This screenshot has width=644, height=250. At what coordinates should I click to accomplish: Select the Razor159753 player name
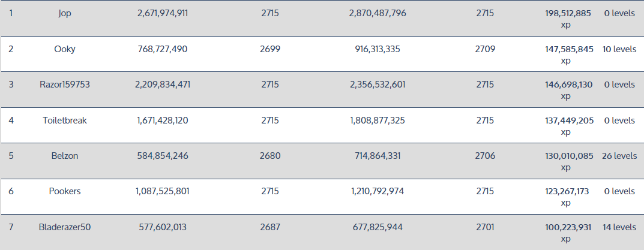[x=65, y=85]
